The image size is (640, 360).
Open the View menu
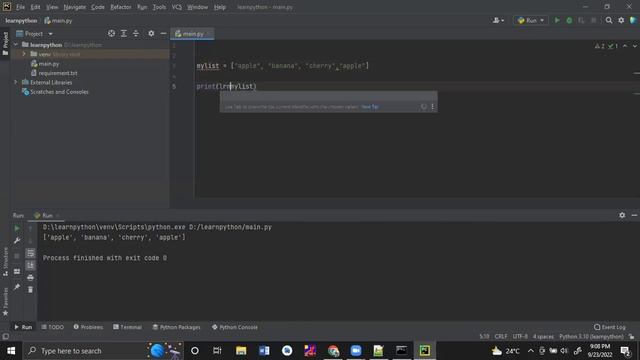pos(52,7)
